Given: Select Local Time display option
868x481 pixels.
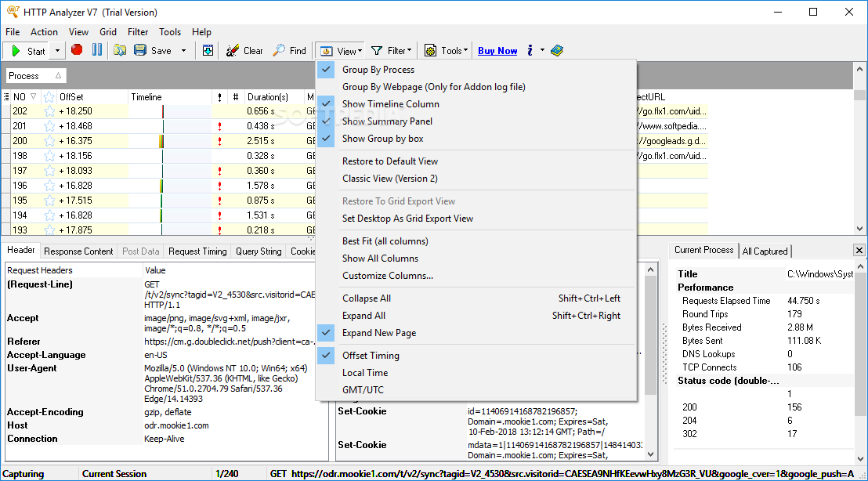Looking at the screenshot, I should coord(365,373).
